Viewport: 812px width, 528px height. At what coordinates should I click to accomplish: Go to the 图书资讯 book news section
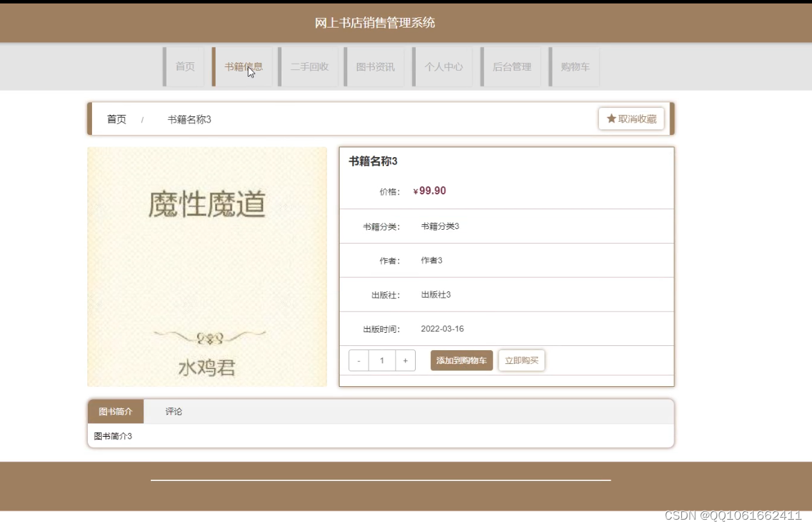376,66
